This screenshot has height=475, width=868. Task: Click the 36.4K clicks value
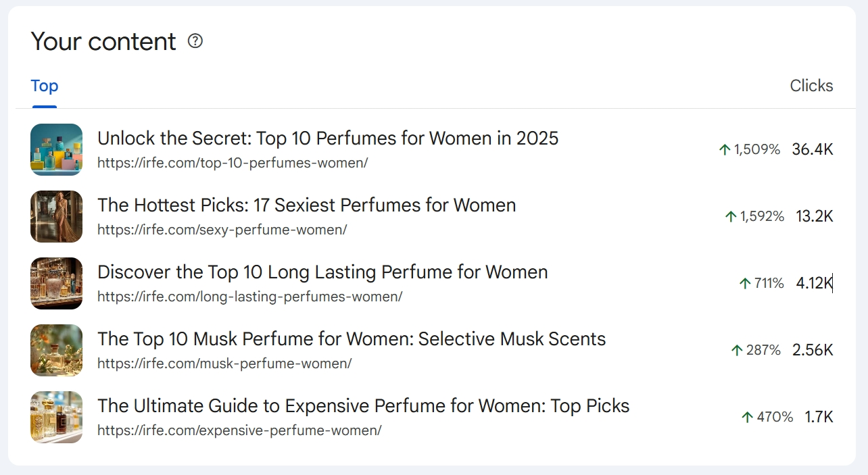point(813,149)
